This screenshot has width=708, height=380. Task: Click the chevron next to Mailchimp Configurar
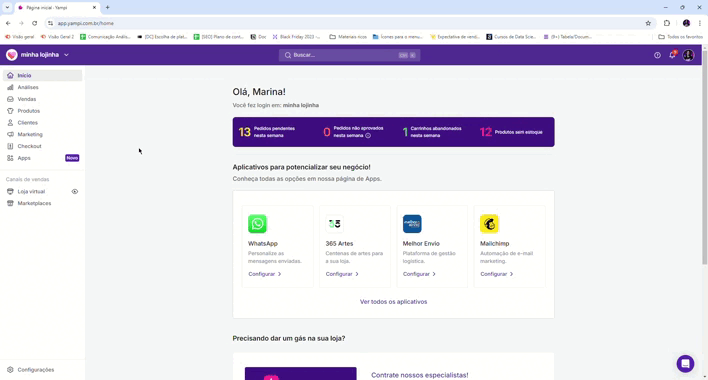pyautogui.click(x=511, y=274)
